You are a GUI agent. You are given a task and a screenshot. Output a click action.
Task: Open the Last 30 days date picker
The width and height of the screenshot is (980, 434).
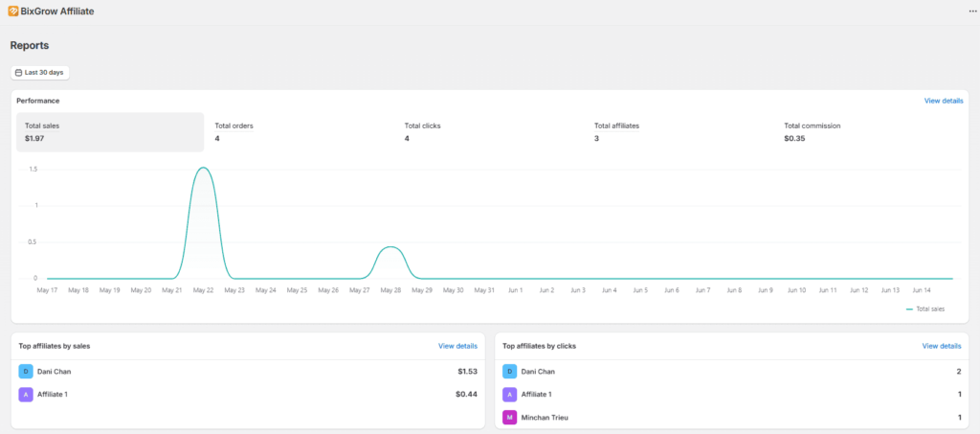[40, 73]
